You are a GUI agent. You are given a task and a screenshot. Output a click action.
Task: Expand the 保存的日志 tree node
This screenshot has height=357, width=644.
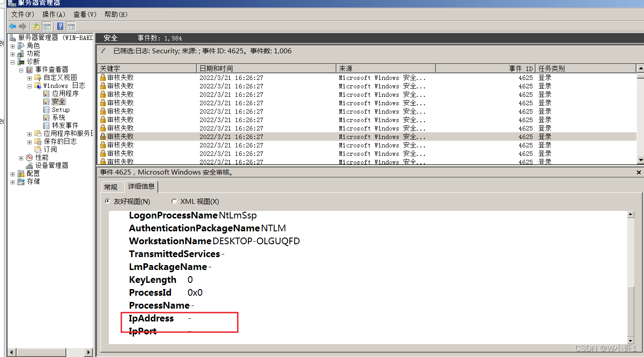pyautogui.click(x=29, y=142)
